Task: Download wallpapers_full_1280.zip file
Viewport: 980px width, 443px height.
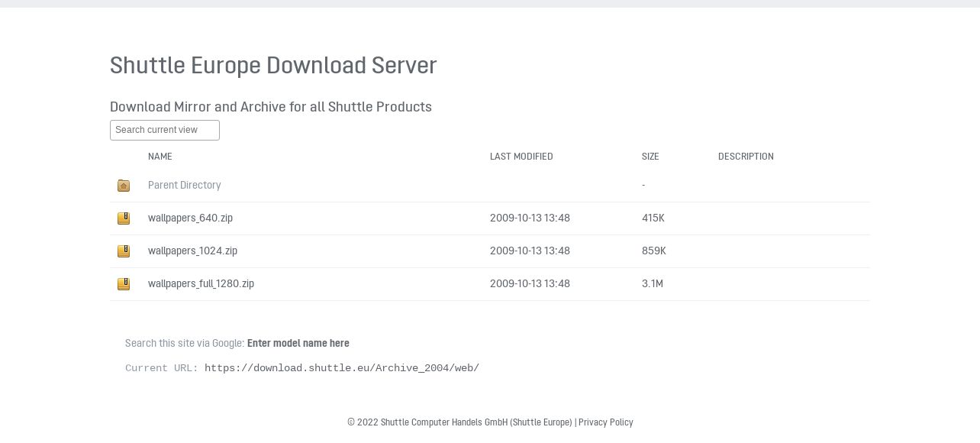Action: point(201,283)
